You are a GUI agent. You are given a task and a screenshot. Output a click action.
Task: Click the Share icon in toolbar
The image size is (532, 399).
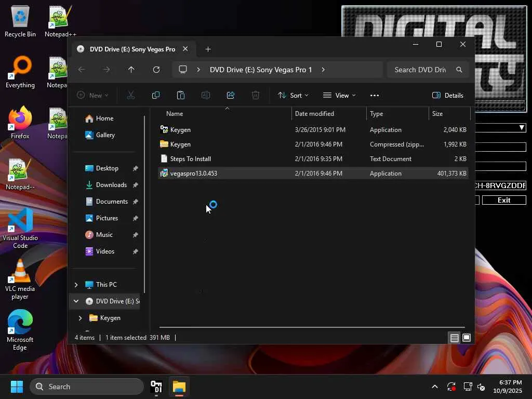tap(231, 95)
